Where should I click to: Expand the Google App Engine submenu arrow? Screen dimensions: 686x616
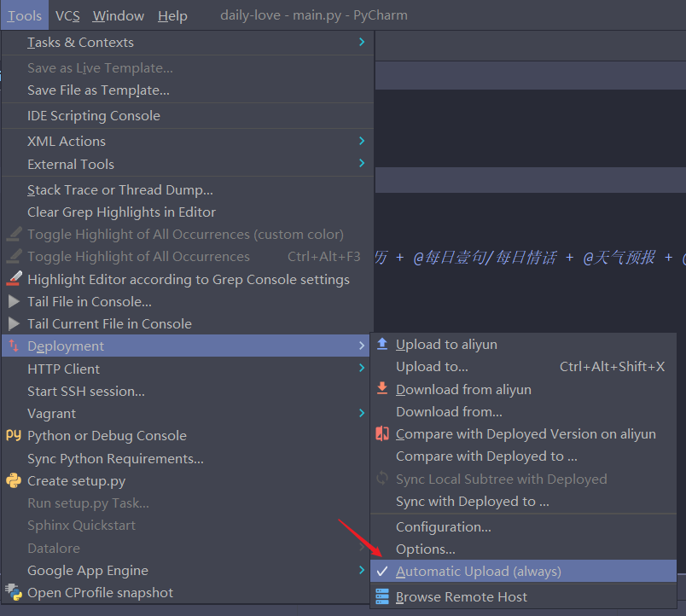pos(362,570)
